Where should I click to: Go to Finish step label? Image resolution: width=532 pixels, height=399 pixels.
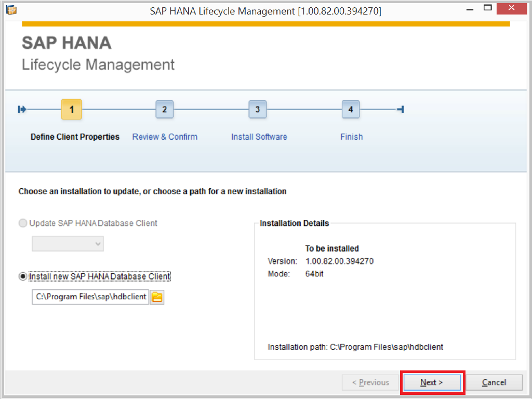pos(352,137)
